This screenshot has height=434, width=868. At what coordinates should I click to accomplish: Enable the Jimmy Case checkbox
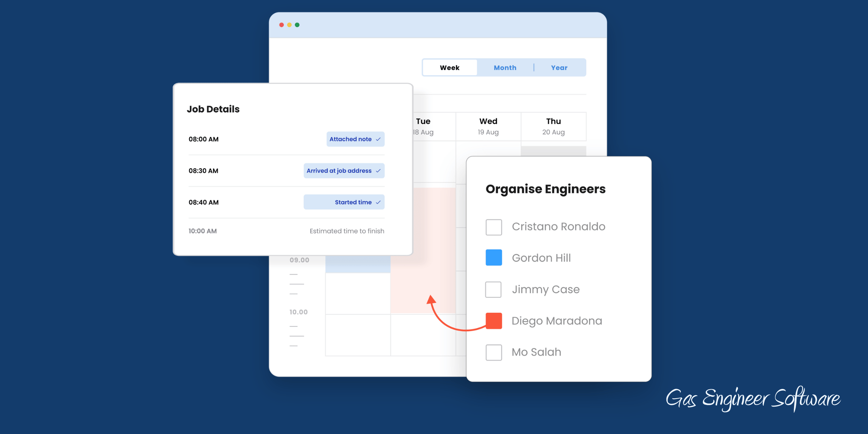[x=493, y=290]
